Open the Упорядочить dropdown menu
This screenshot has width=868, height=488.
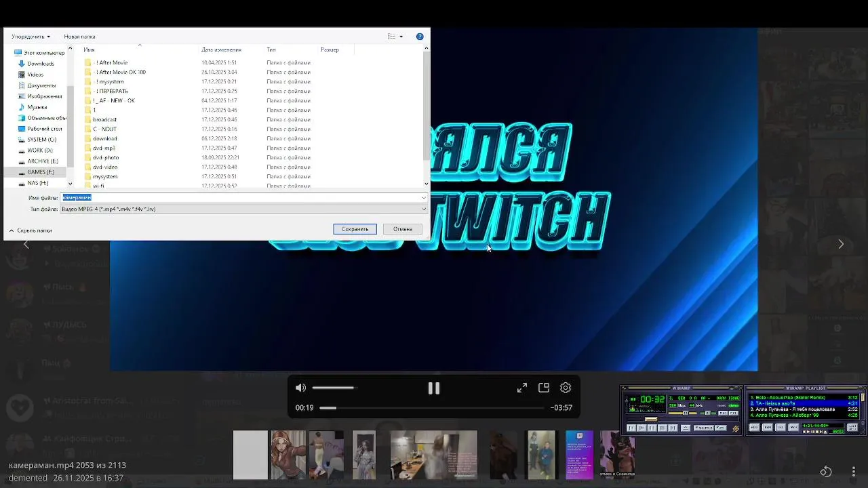tap(31, 37)
